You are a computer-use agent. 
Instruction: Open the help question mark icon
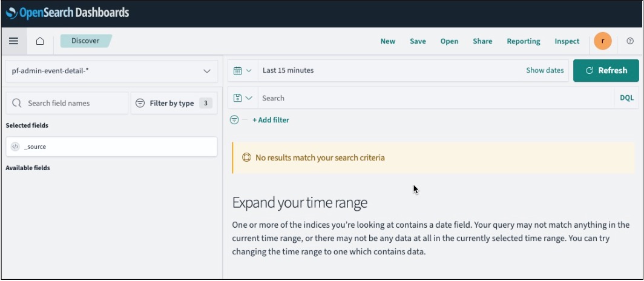coord(629,41)
